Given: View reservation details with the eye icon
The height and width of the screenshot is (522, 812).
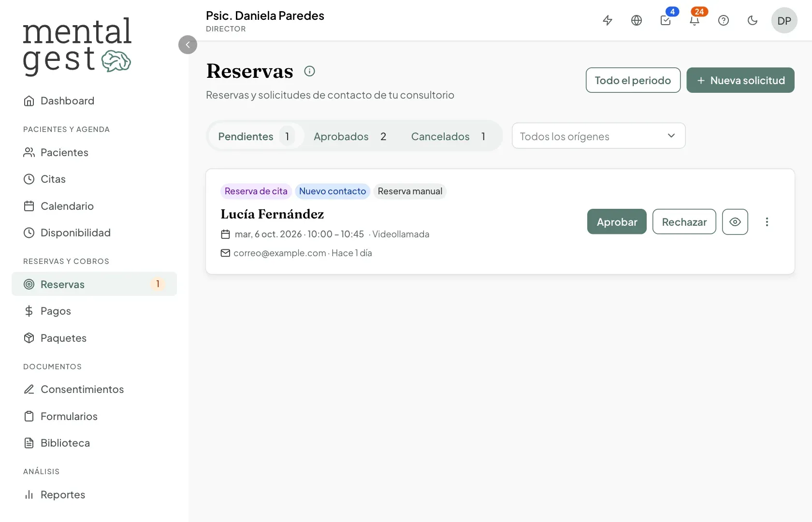Looking at the screenshot, I should [x=735, y=222].
